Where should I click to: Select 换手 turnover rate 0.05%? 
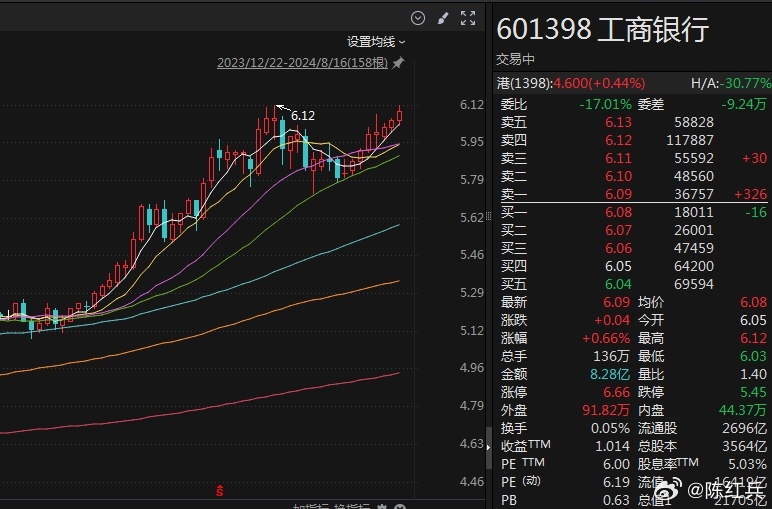pyautogui.click(x=611, y=428)
